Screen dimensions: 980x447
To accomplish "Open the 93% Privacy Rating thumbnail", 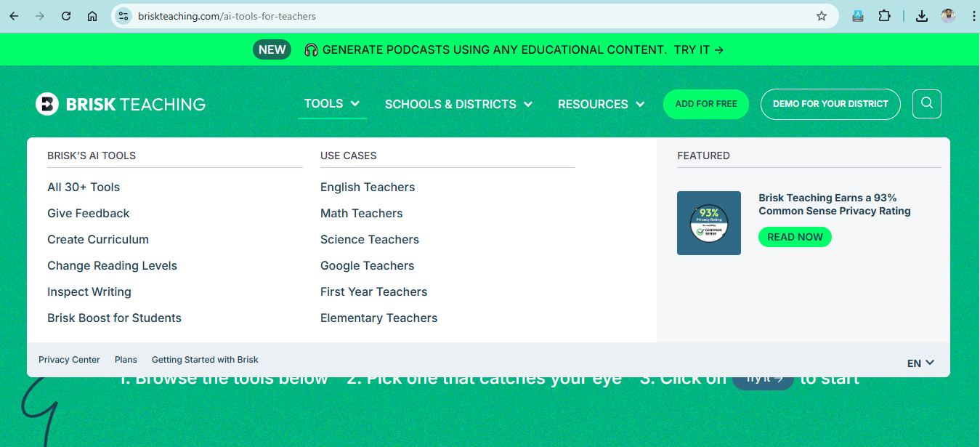I will coord(709,223).
